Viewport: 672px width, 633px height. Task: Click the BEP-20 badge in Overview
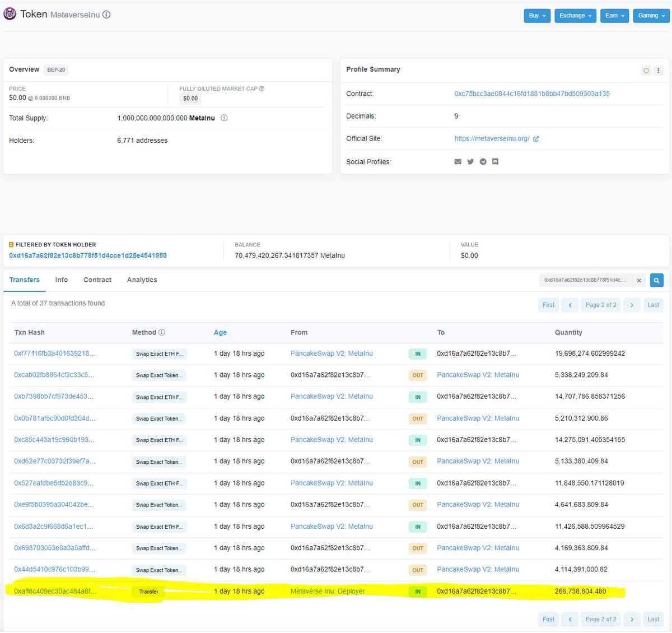click(56, 70)
